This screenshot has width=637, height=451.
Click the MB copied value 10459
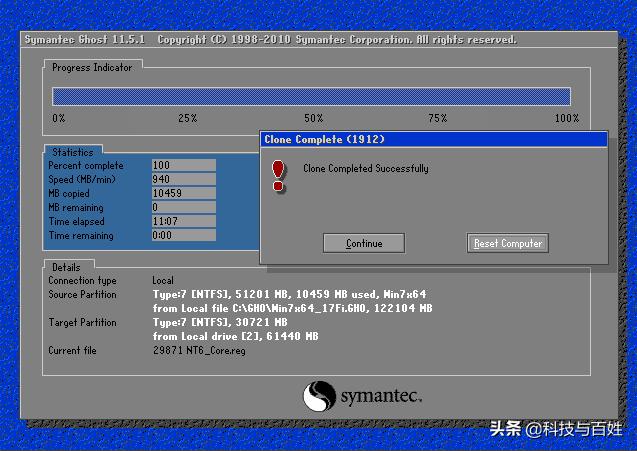pyautogui.click(x=183, y=193)
